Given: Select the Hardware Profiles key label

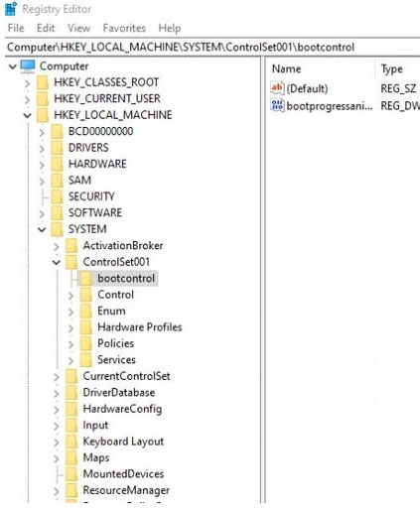Looking at the screenshot, I should (140, 327).
